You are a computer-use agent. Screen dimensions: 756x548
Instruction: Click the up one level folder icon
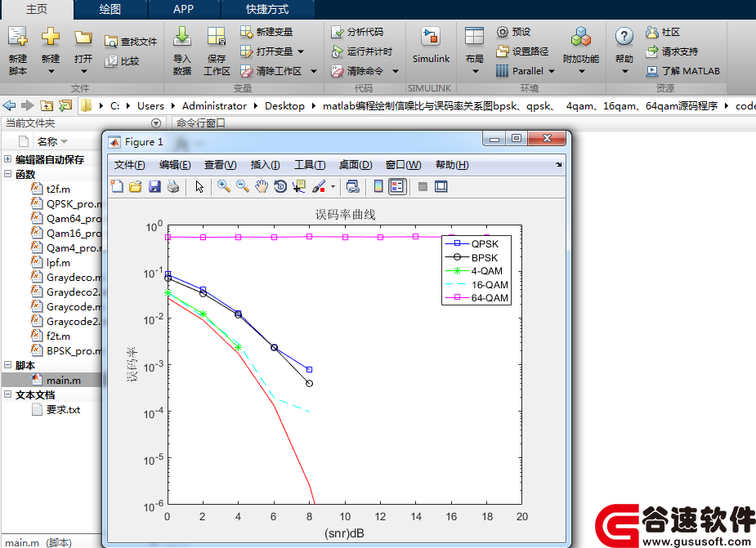coord(47,105)
